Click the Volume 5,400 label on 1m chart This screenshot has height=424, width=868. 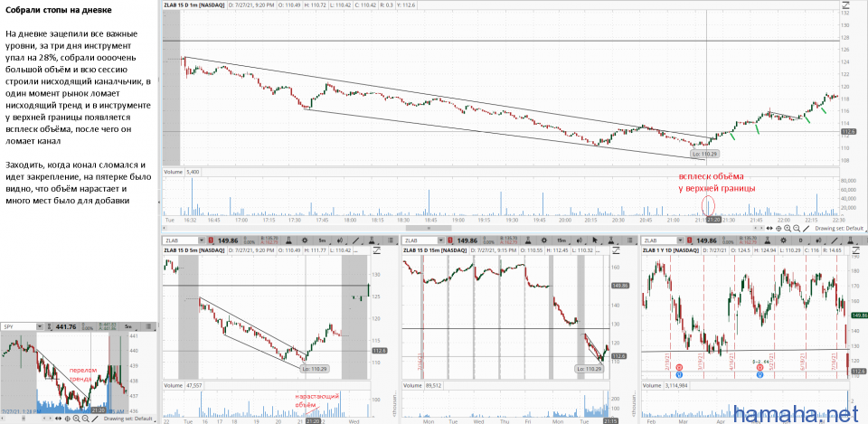click(181, 172)
